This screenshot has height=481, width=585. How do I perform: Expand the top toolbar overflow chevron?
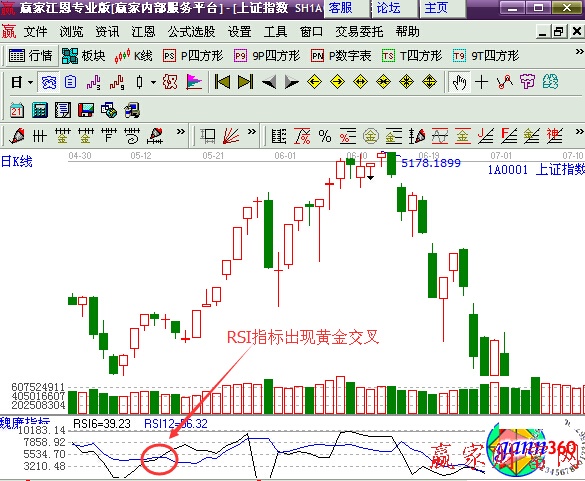click(x=579, y=51)
